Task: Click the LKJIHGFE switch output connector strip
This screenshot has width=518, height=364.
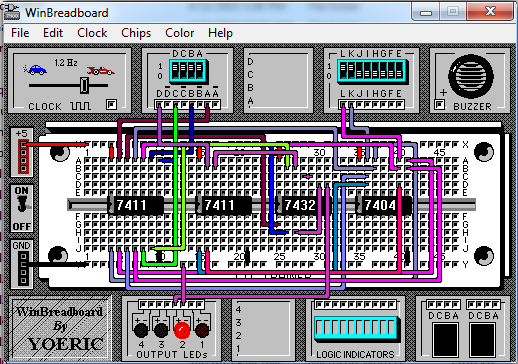Action: click(x=371, y=104)
